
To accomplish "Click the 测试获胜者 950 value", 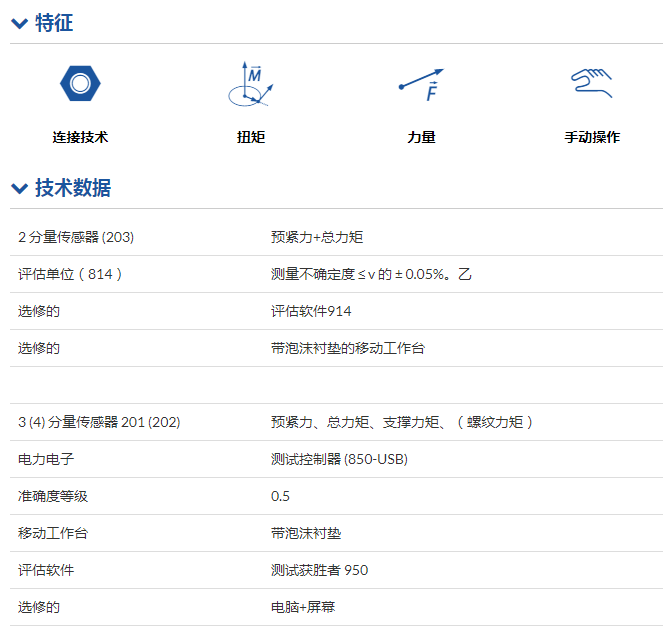I will (x=319, y=570).
